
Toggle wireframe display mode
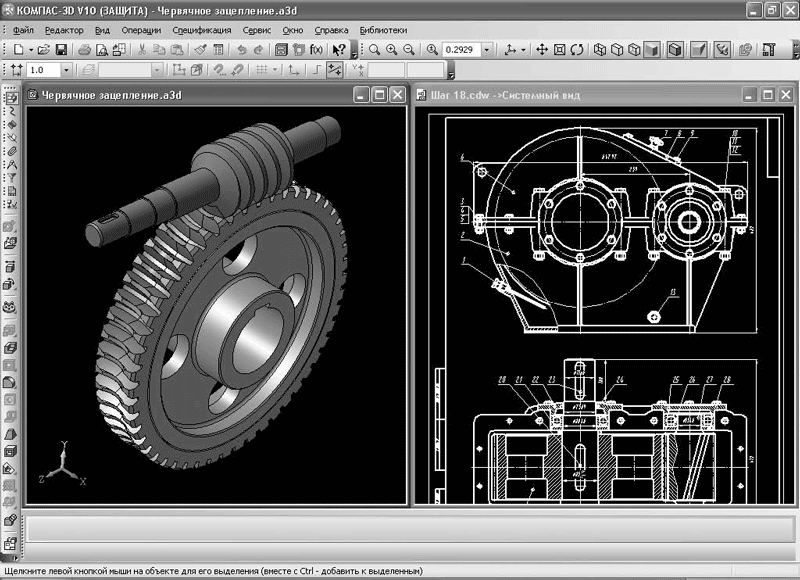tap(599, 49)
